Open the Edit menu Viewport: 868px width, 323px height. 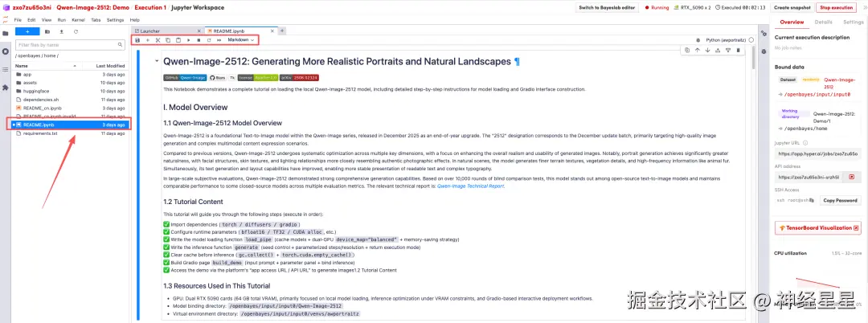[x=31, y=20]
